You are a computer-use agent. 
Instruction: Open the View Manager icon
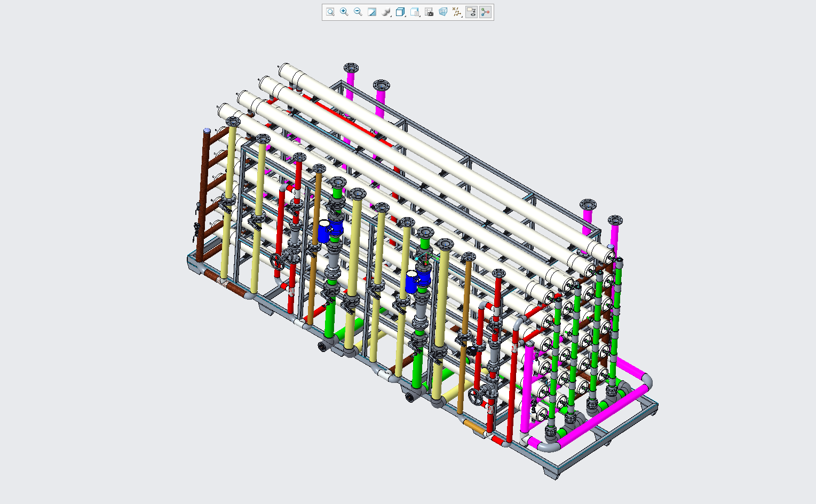coord(415,12)
